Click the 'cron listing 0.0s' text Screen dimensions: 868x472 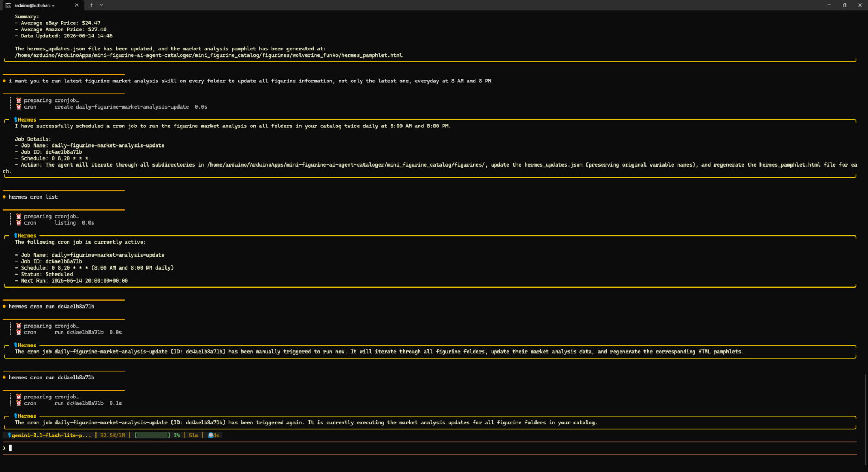tap(59, 223)
